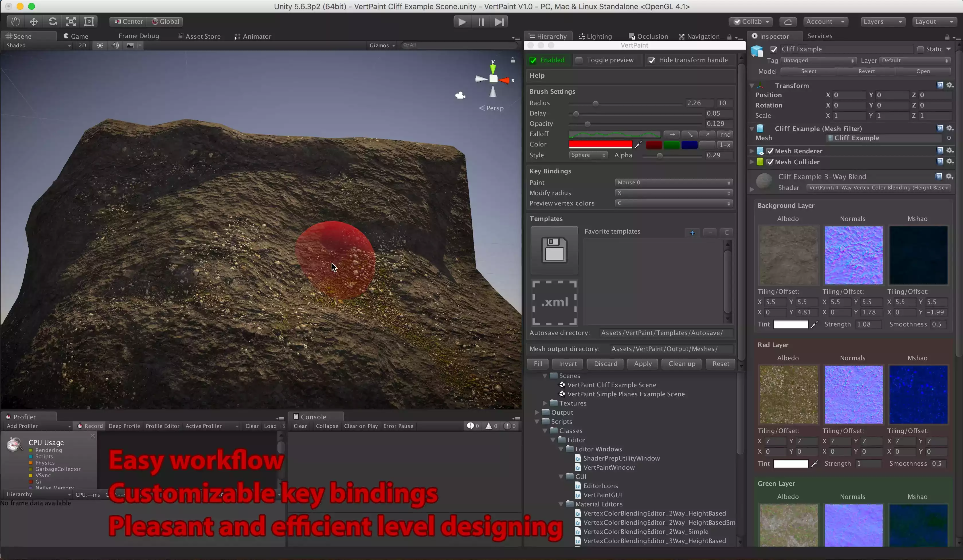
Task: Uncheck Hide transform handle
Action: click(x=651, y=60)
